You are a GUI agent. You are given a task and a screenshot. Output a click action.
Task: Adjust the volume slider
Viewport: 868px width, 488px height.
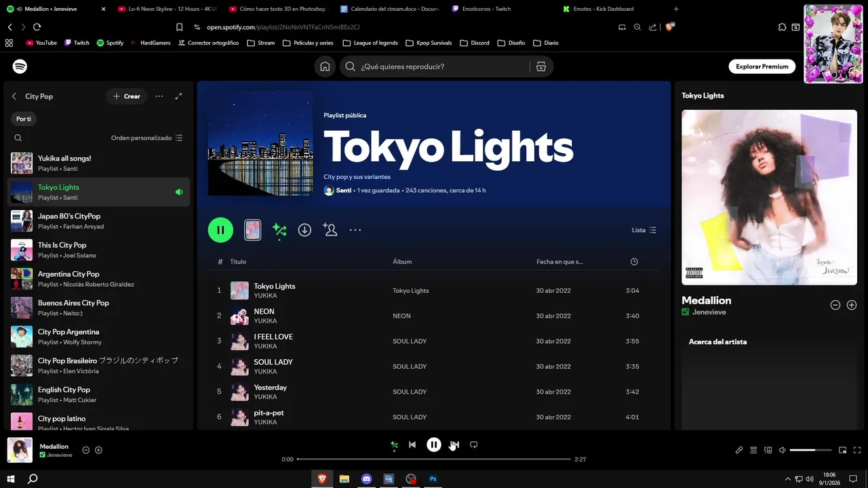[x=811, y=450]
